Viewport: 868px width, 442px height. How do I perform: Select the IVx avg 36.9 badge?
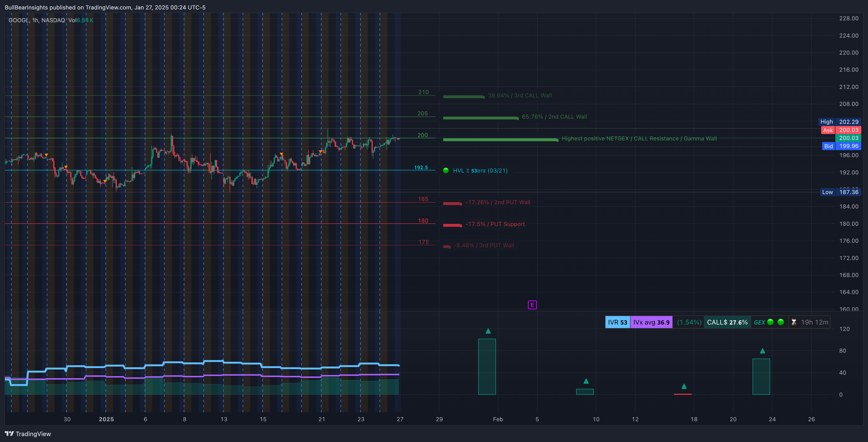pyautogui.click(x=651, y=322)
